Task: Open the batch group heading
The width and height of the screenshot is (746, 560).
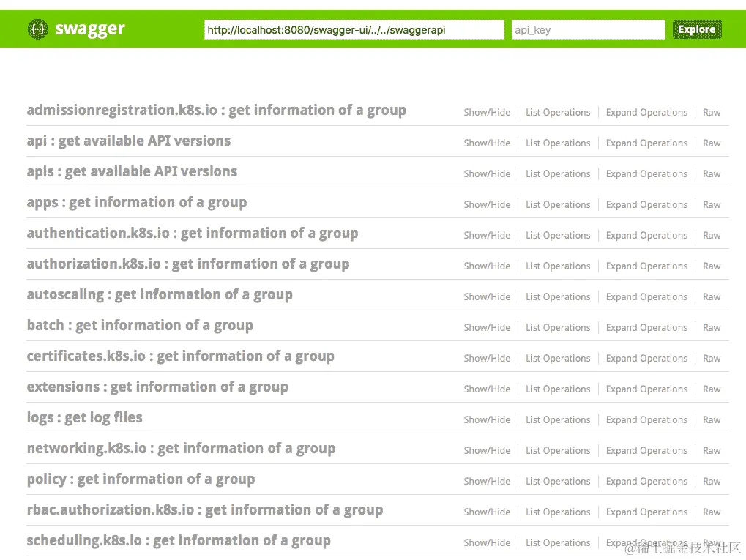Action: click(140, 326)
